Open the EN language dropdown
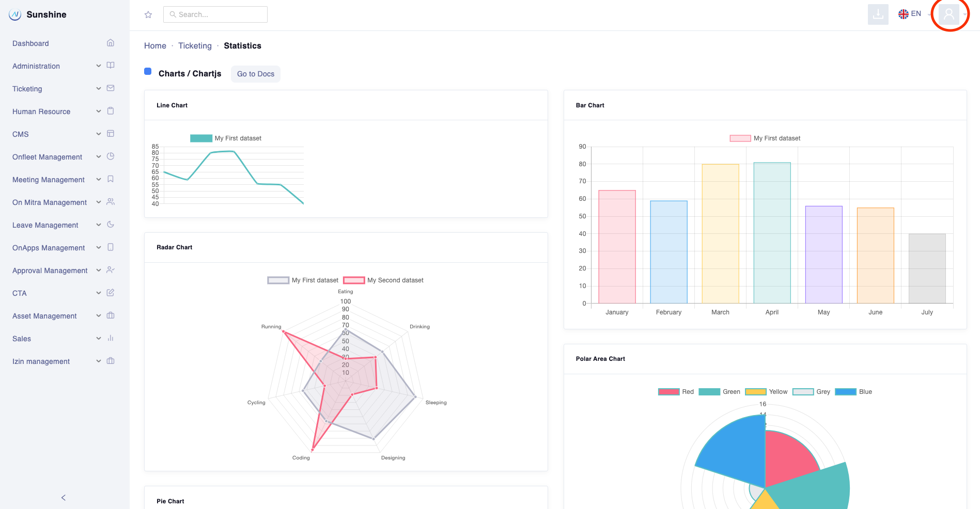The height and width of the screenshot is (509, 980). (x=910, y=14)
